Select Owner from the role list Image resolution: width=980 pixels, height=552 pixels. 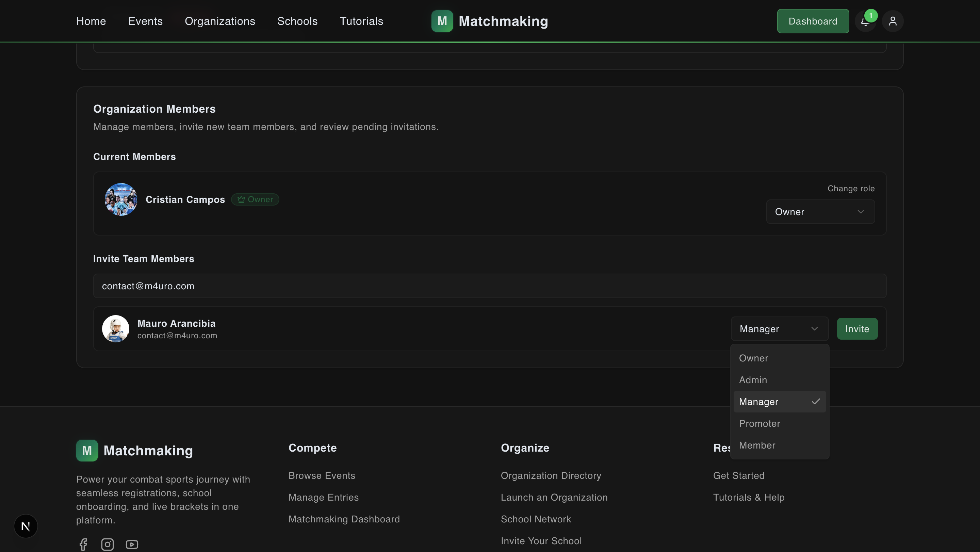(x=780, y=358)
